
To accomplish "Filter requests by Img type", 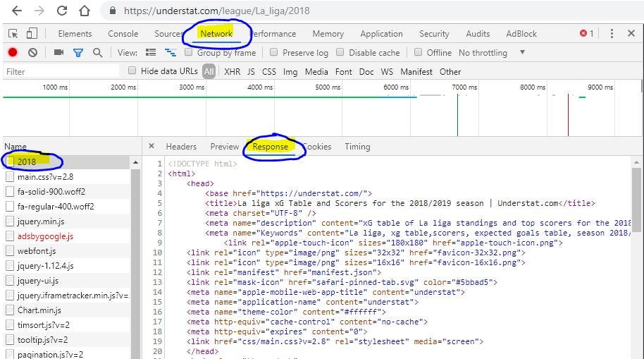I will coord(290,72).
